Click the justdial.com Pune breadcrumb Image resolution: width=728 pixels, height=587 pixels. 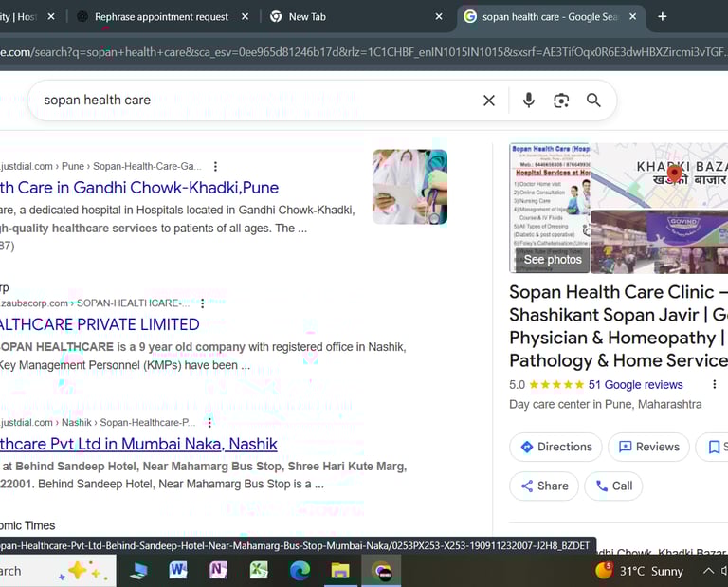pos(100,166)
